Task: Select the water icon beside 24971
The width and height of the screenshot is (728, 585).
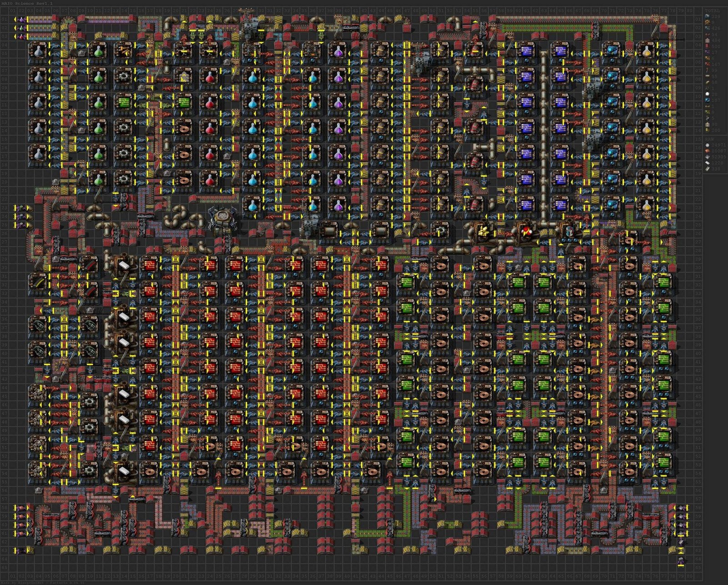Action: pos(707,145)
